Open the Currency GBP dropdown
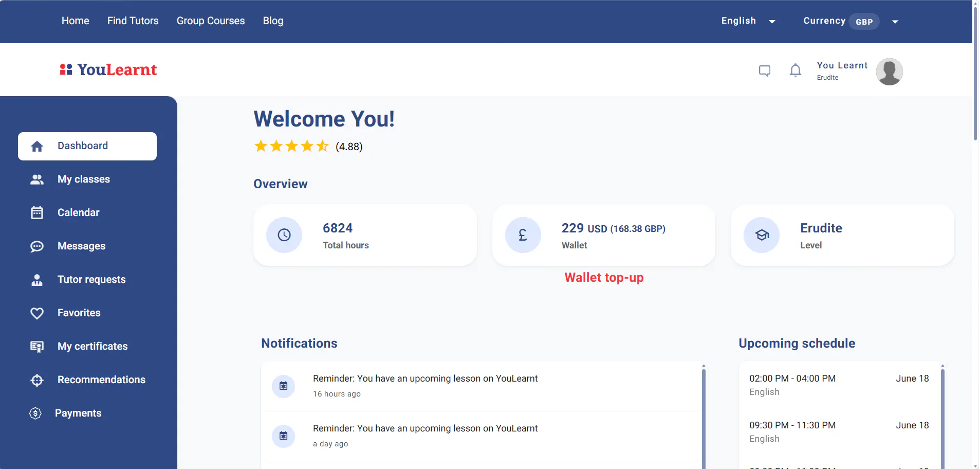 [851, 21]
